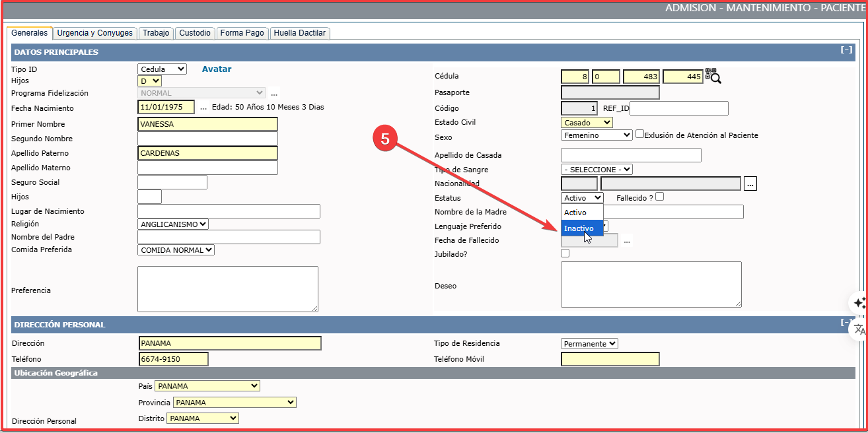Screen dimensions: 868x433
Task: Switch to the Urgencia y Conyuges tab
Action: click(x=94, y=33)
